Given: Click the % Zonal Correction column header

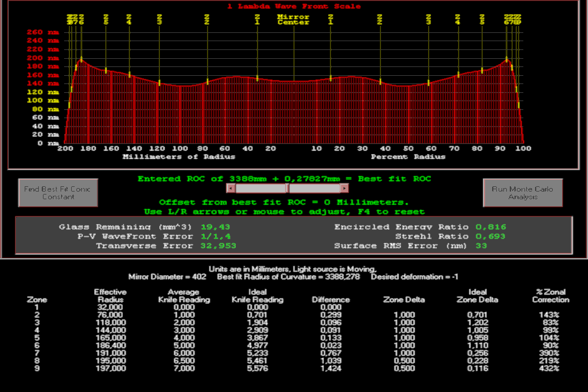Looking at the screenshot, I should pyautogui.click(x=550, y=296).
